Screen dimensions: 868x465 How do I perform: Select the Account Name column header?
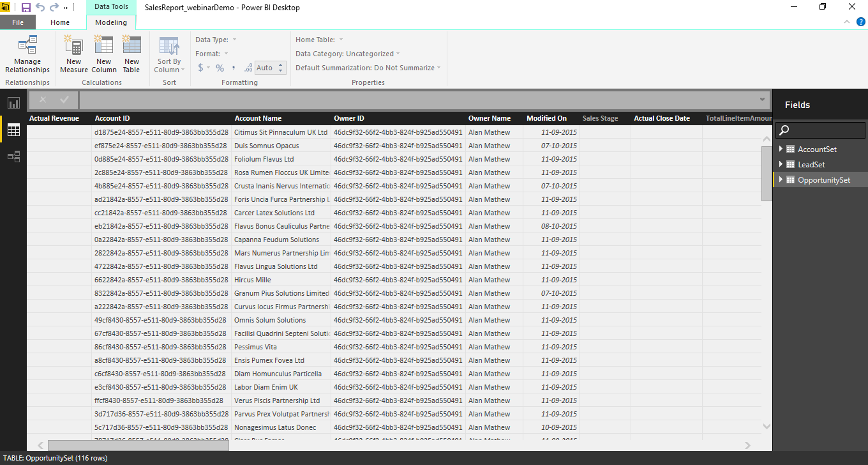click(x=281, y=118)
